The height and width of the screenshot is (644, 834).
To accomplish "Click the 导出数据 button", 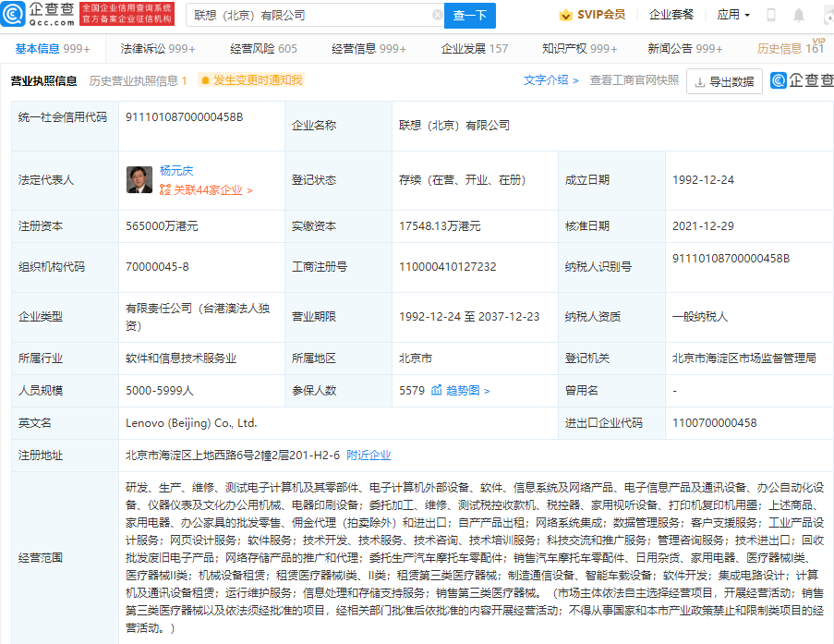I will click(724, 81).
